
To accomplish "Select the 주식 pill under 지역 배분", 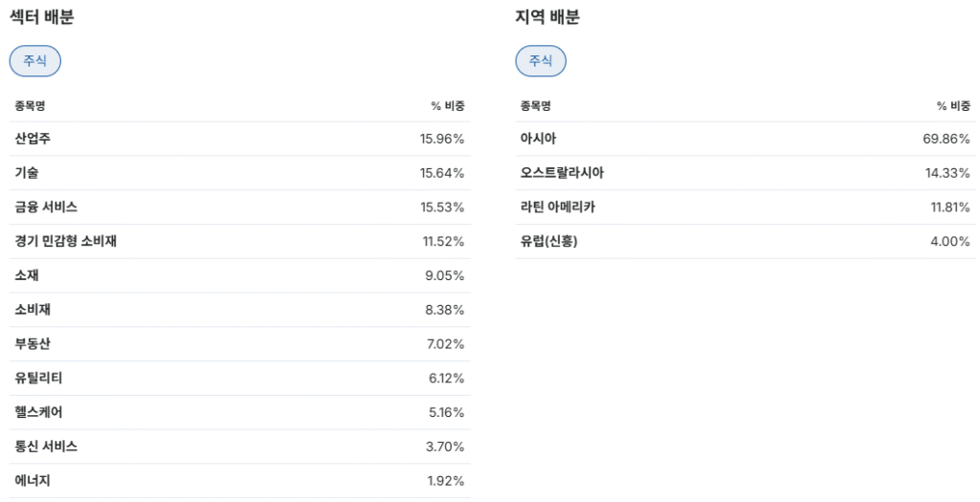I will tap(541, 61).
